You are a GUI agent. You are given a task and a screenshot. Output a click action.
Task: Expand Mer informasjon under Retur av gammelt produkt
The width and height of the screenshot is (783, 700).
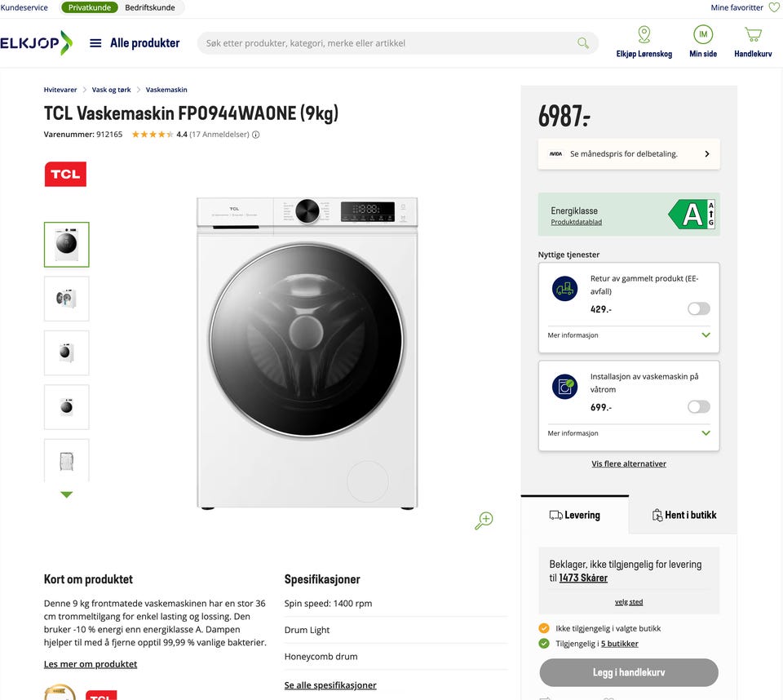tap(629, 335)
